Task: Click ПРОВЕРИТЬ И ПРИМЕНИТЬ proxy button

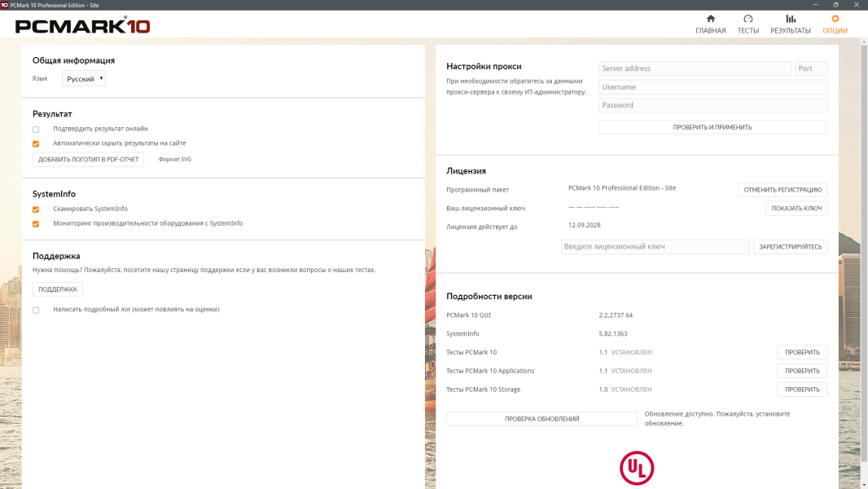Action: tap(712, 127)
